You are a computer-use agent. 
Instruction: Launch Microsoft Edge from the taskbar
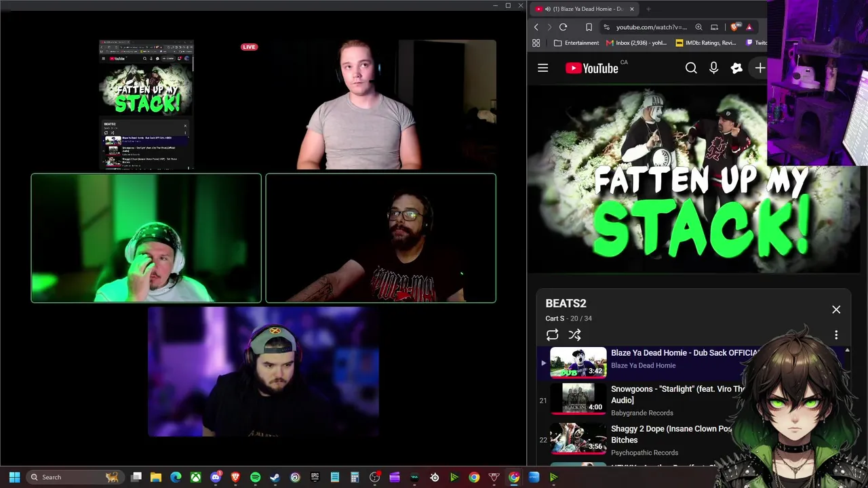click(x=176, y=477)
